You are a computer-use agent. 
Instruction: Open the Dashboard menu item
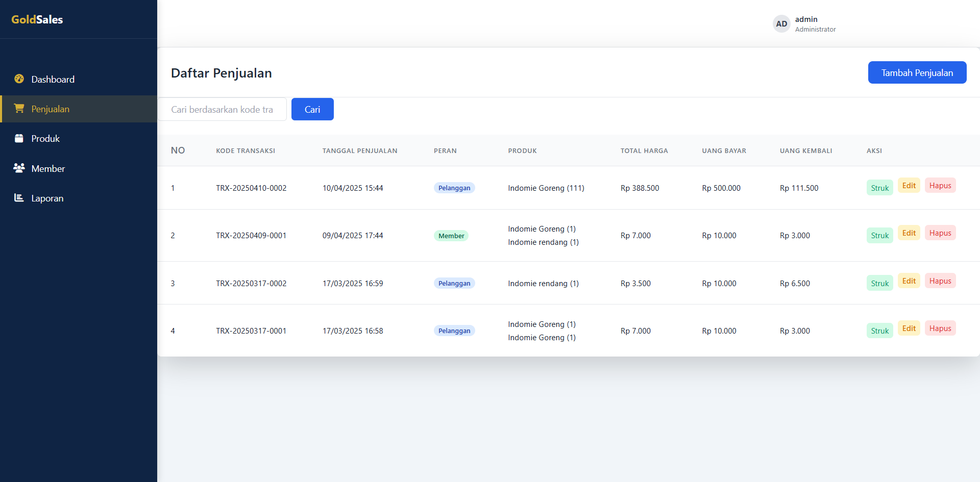click(53, 80)
